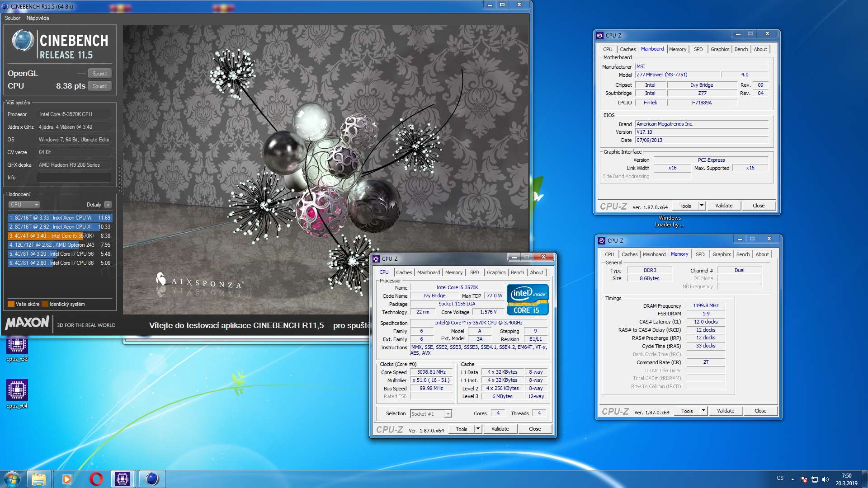Open About tab in Memory CPU-Z window
The height and width of the screenshot is (488, 868).
[x=762, y=254]
